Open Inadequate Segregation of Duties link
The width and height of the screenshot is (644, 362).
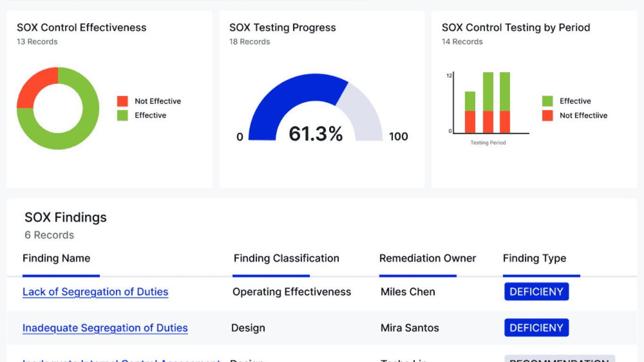[x=105, y=328]
